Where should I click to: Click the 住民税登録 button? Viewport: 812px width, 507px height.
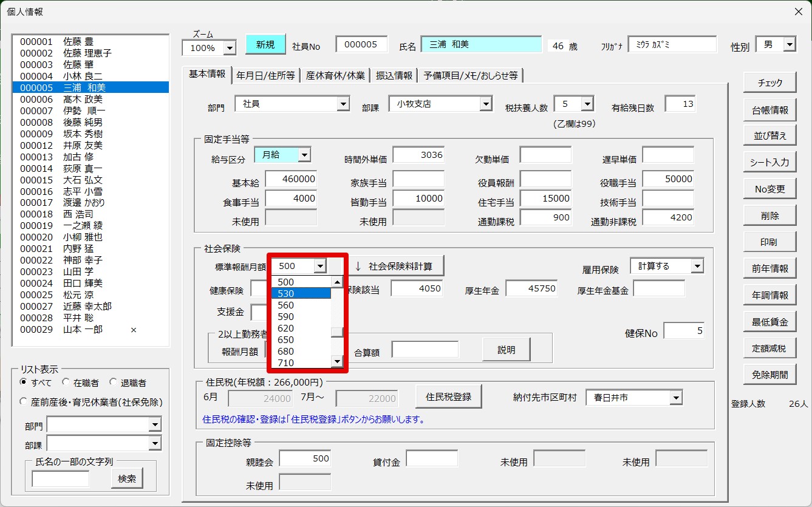[448, 397]
